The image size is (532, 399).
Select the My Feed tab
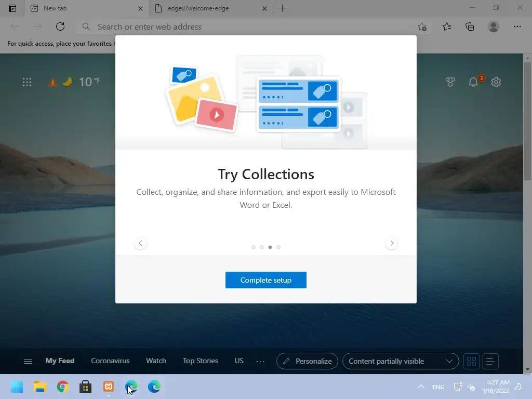(60, 361)
